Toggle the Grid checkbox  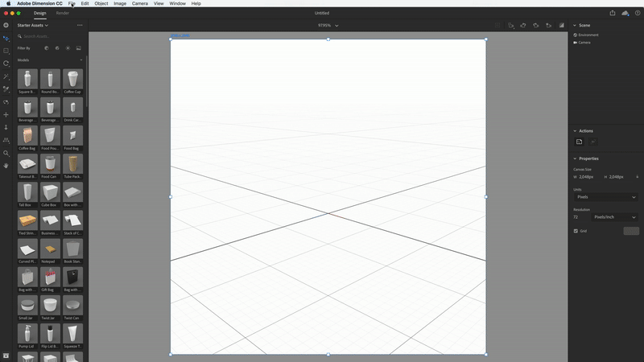pyautogui.click(x=576, y=231)
